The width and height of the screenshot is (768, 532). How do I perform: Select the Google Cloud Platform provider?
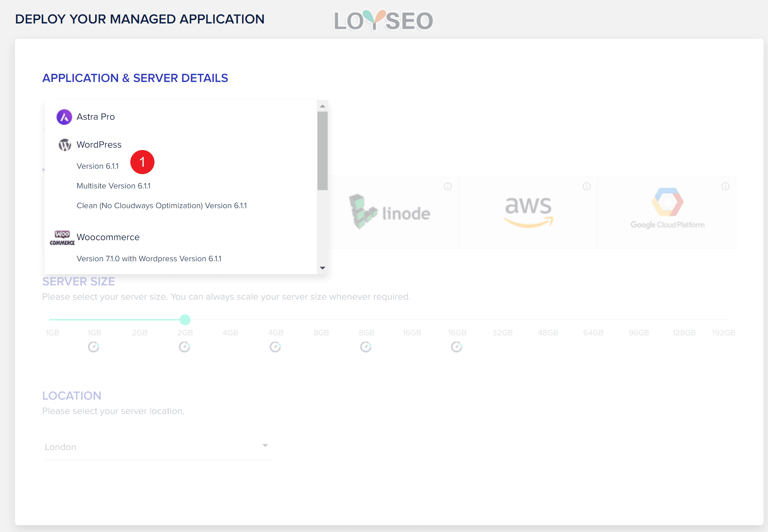pyautogui.click(x=667, y=212)
